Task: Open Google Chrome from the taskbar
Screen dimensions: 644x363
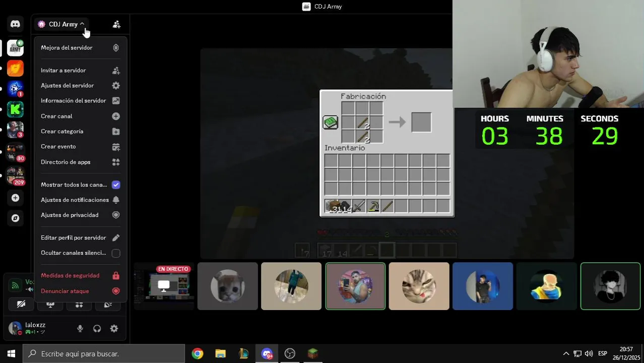Action: tap(198, 353)
